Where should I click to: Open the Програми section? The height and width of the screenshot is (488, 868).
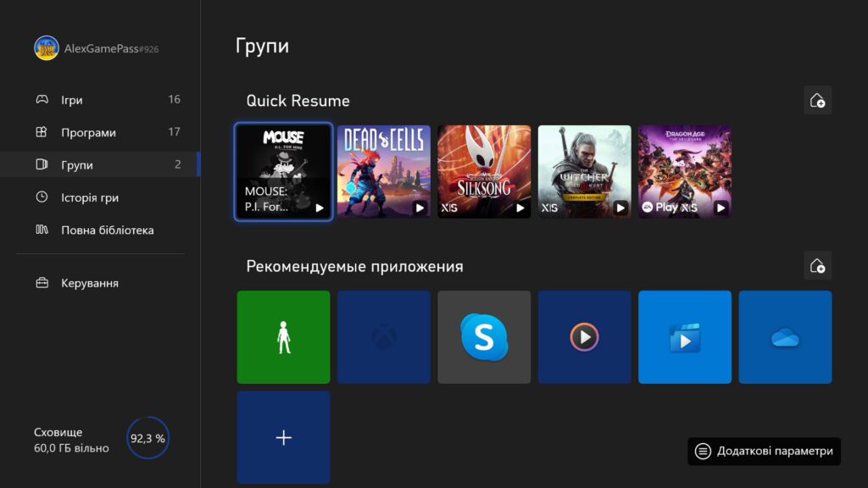coord(100,132)
